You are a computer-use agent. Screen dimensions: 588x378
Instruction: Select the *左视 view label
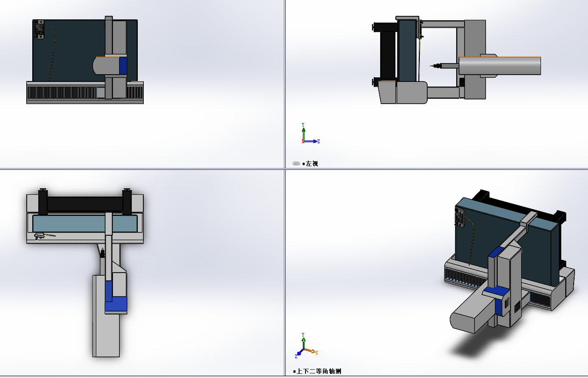coord(310,163)
